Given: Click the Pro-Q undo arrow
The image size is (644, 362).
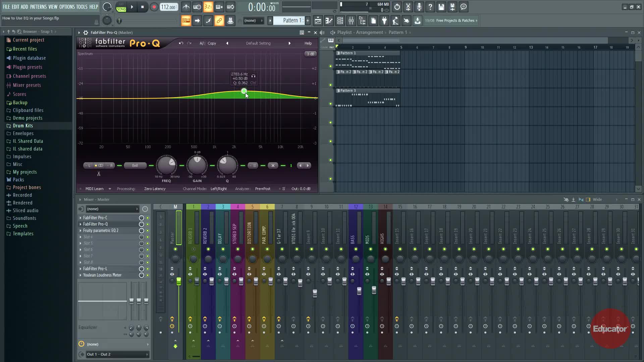Looking at the screenshot, I should [181, 43].
